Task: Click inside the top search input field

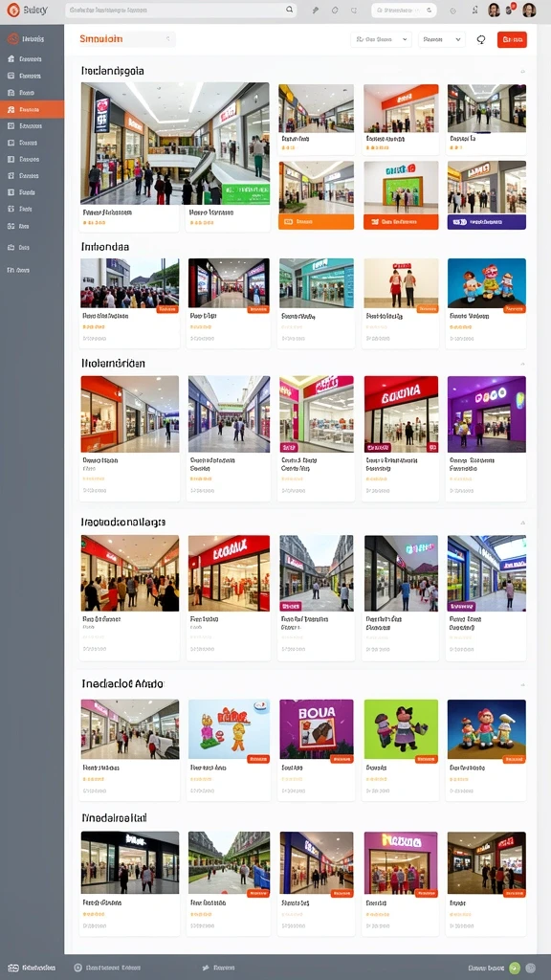Action: pos(175,10)
